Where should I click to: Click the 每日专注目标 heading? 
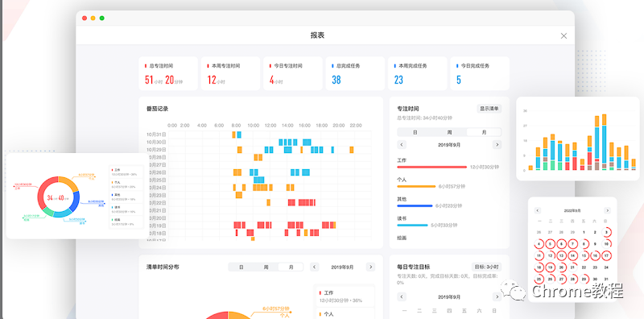(414, 267)
